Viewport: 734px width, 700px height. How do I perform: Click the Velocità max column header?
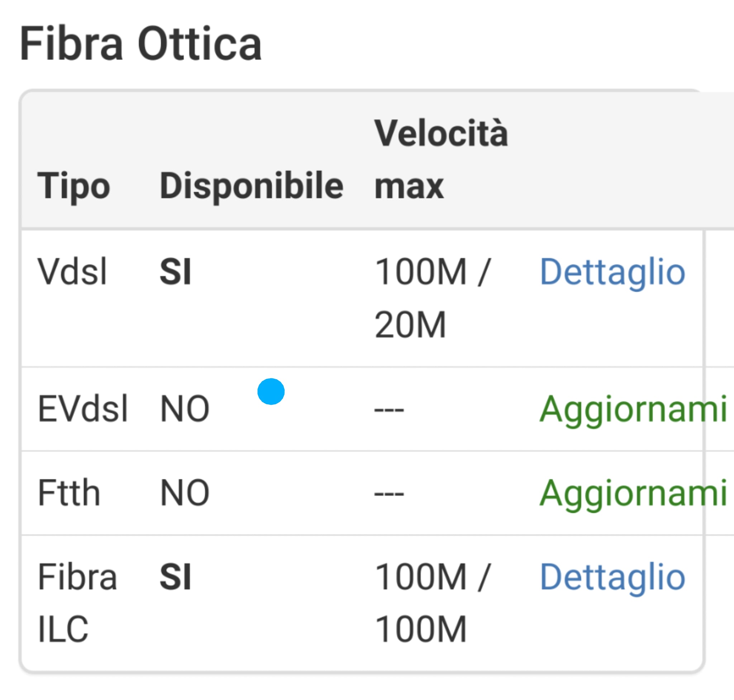[x=441, y=160]
